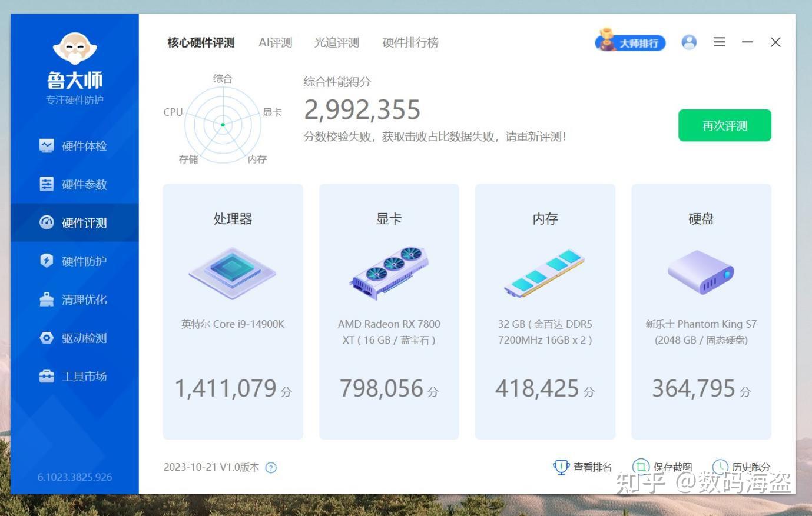Open the hamburger settings menu
The image size is (812, 516).
pyautogui.click(x=719, y=42)
